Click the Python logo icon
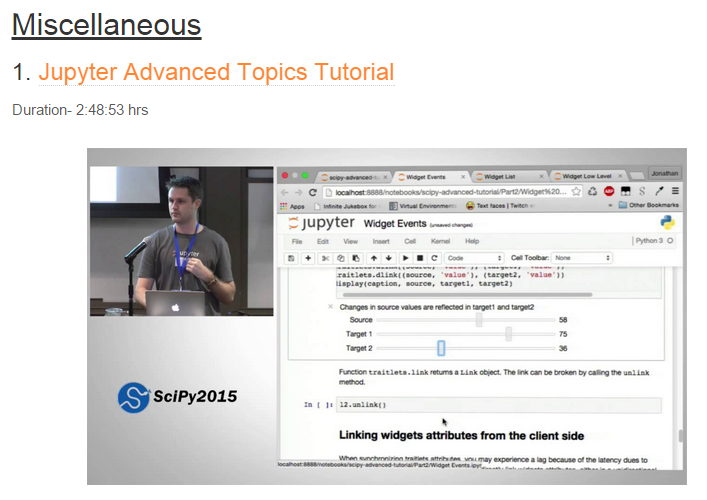Viewport: 707px width, 500px height. coord(667,222)
